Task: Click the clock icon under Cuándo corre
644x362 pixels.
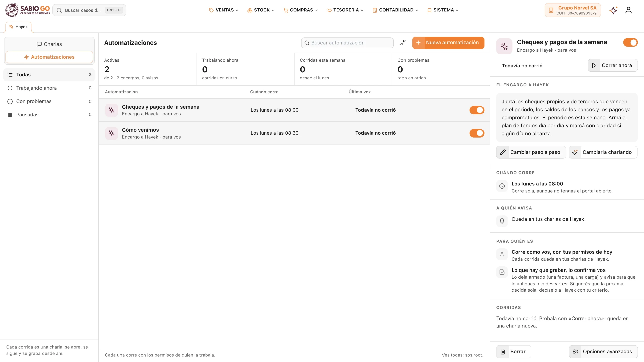Action: (502, 186)
